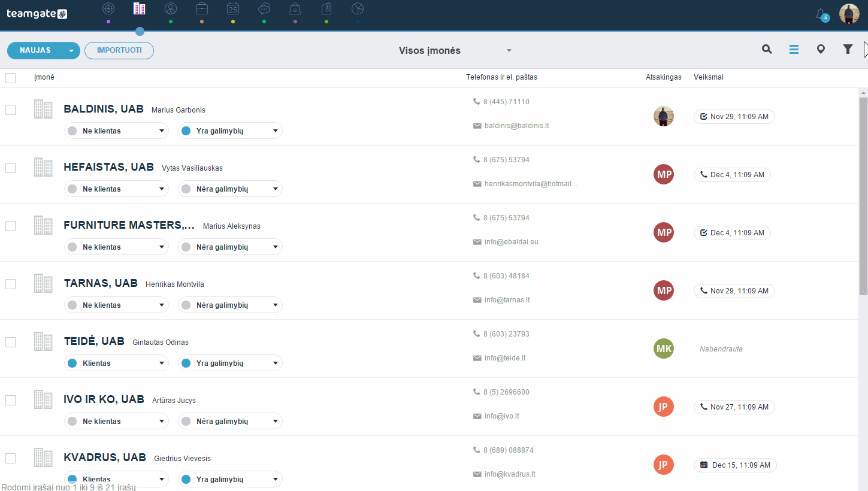Screen dimensions: 868x491
Task: Click the vertical scrollbar thumb
Action: click(863, 196)
